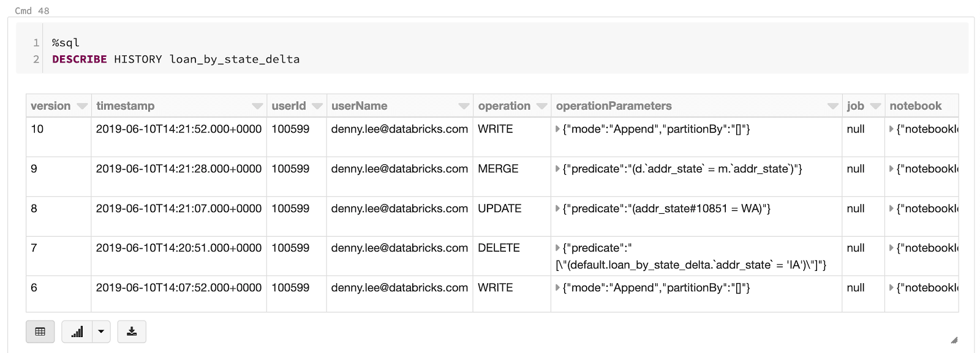The height and width of the screenshot is (353, 980).
Task: Open the timestamp column sort arrow
Action: pos(257,106)
